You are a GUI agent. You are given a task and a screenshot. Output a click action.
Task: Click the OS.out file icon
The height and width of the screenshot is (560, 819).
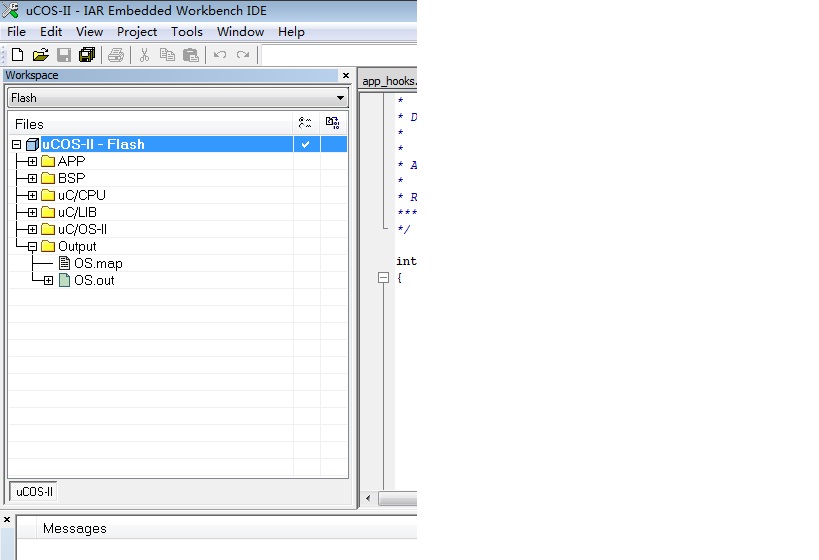click(x=64, y=280)
